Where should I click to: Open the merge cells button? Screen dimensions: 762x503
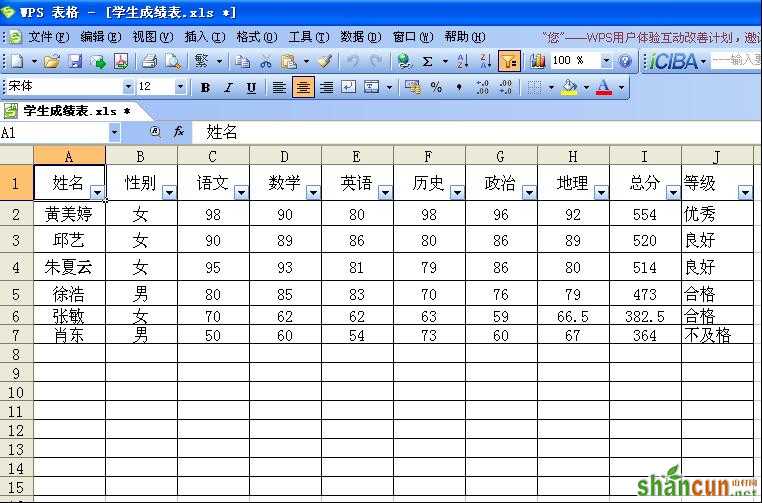pyautogui.click(x=372, y=87)
